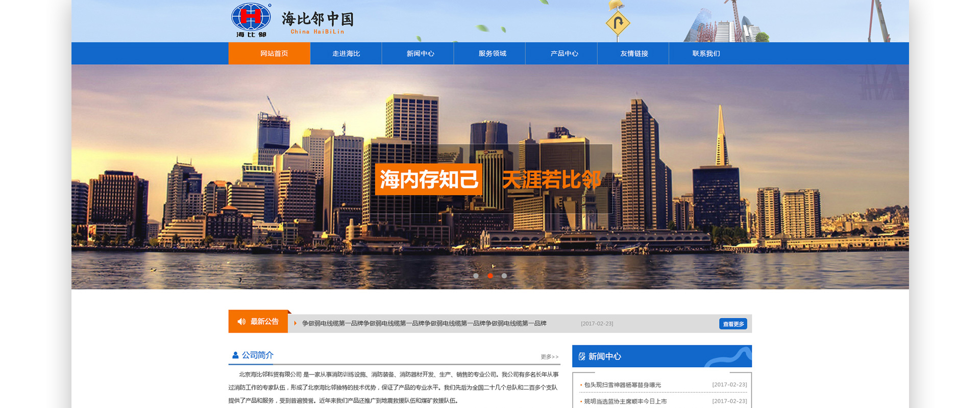Open 产品中心 in the navigation bar
980x408 pixels.
564,54
